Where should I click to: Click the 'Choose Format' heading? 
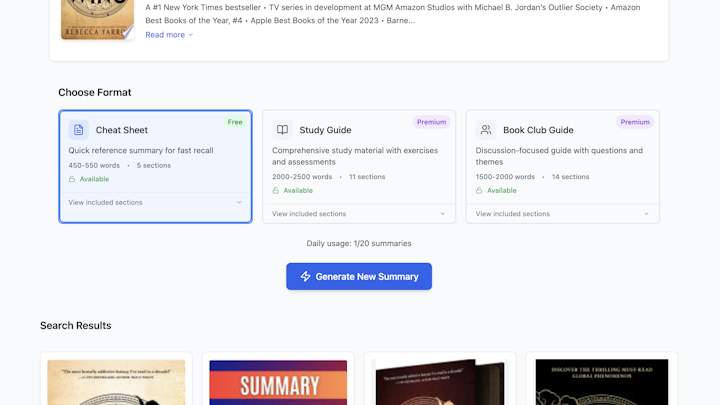click(x=95, y=92)
